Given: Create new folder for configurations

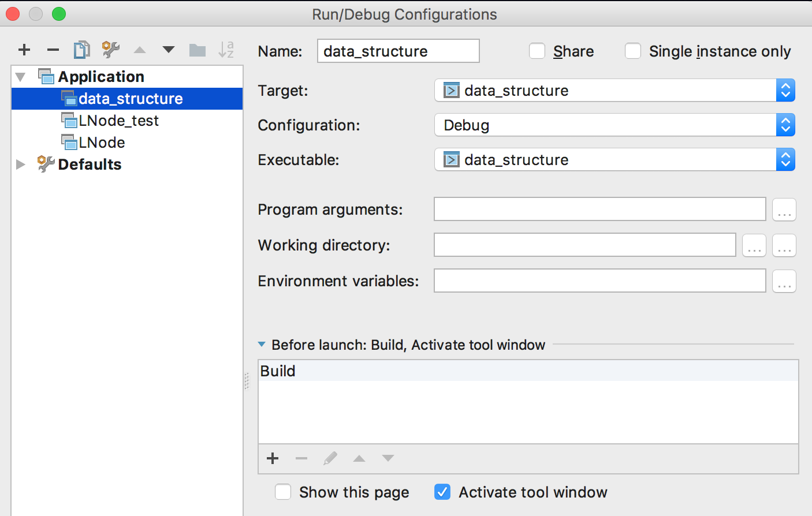Looking at the screenshot, I should coord(198,50).
